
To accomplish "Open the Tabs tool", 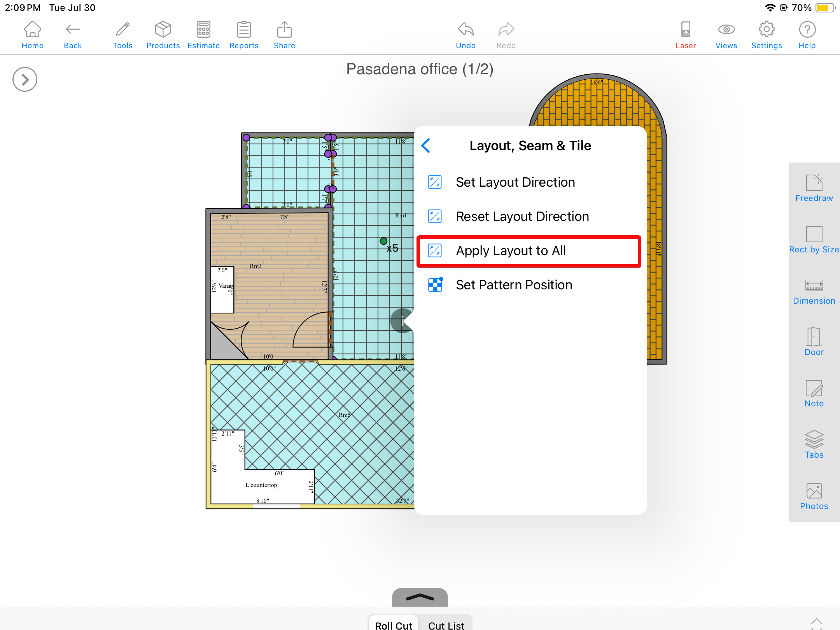I will (814, 444).
